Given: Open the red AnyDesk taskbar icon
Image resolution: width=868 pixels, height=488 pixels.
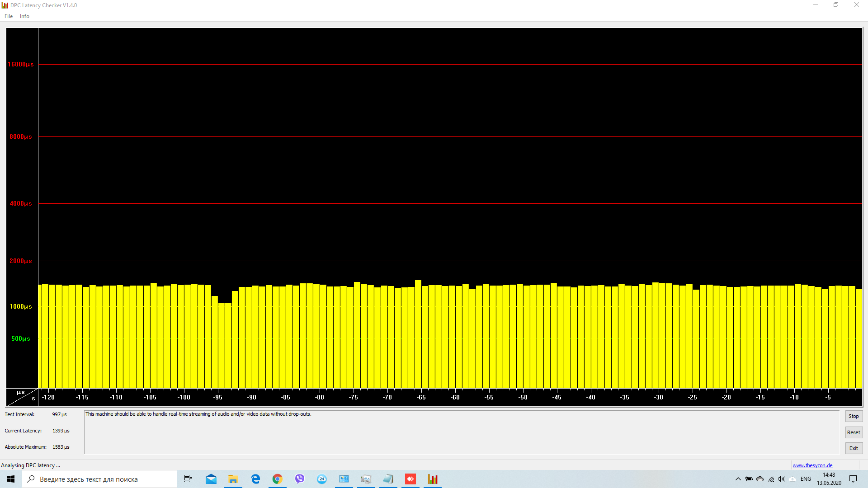Looking at the screenshot, I should tap(410, 479).
